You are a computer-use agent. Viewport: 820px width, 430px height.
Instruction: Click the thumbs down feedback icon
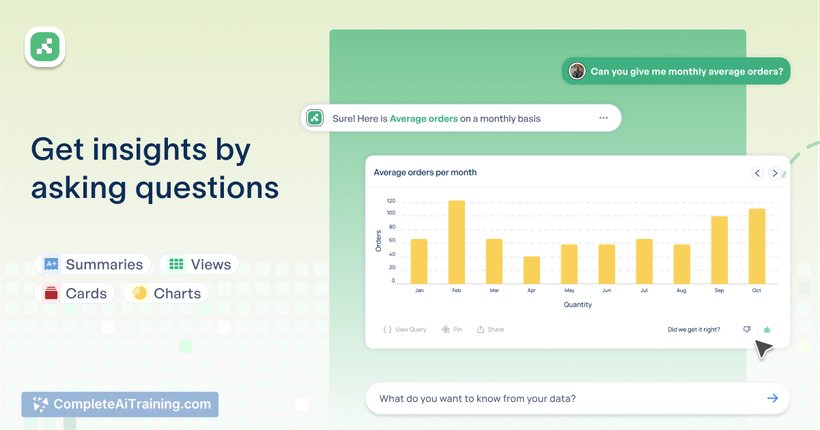coord(747,330)
